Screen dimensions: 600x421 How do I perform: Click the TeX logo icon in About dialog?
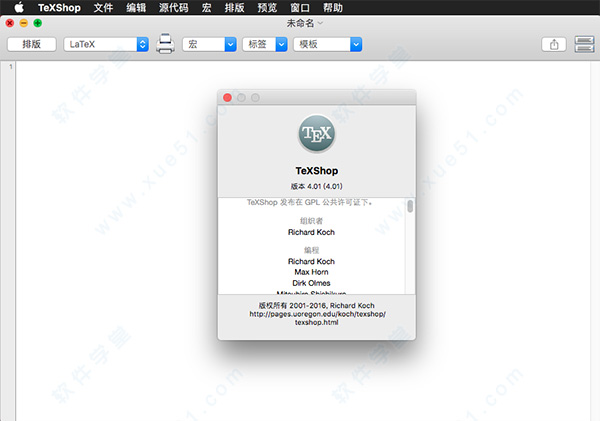pyautogui.click(x=316, y=134)
